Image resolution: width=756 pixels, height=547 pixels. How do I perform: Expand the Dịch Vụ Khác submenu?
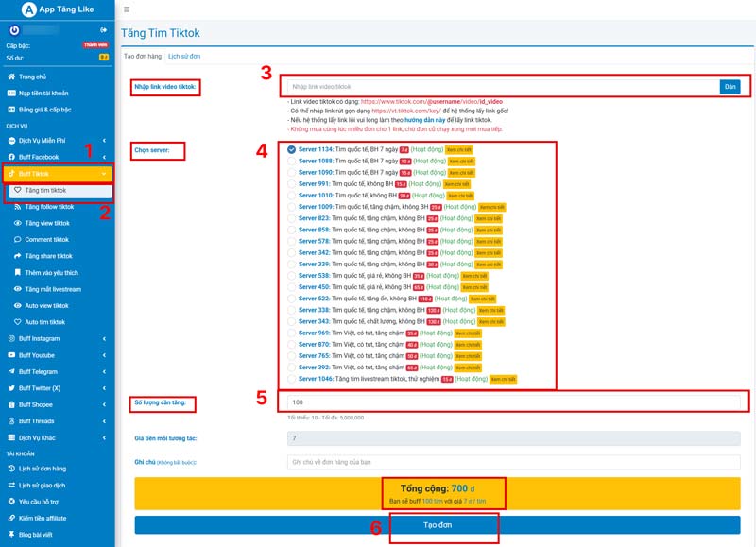[x=104, y=437]
